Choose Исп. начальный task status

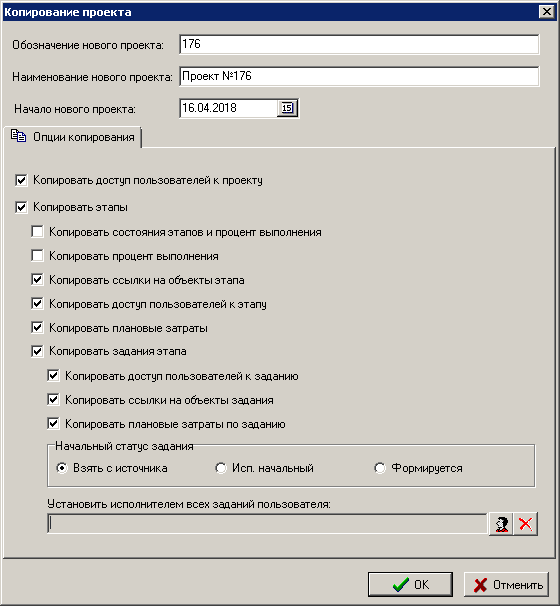pyautogui.click(x=221, y=468)
